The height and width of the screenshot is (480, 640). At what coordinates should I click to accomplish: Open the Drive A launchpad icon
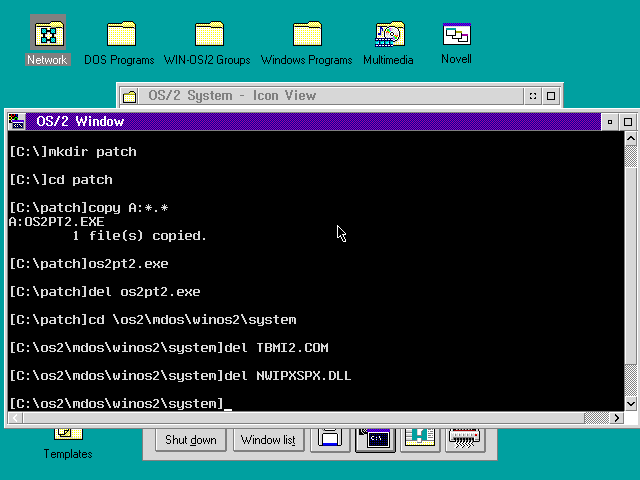(330, 440)
